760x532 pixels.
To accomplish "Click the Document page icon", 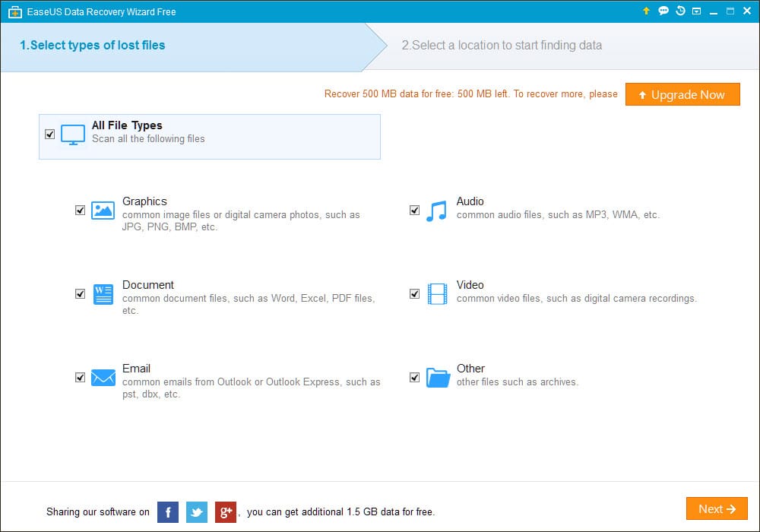I will (103, 294).
